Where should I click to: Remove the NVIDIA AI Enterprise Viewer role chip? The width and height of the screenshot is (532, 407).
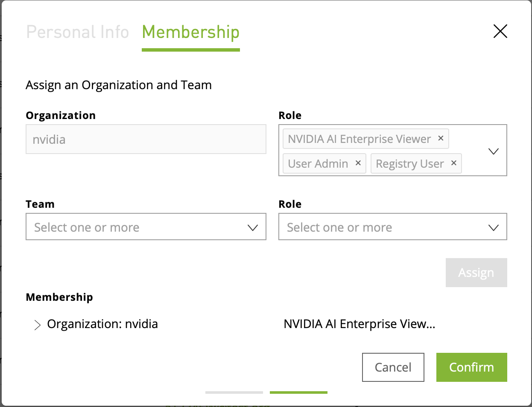tap(440, 138)
